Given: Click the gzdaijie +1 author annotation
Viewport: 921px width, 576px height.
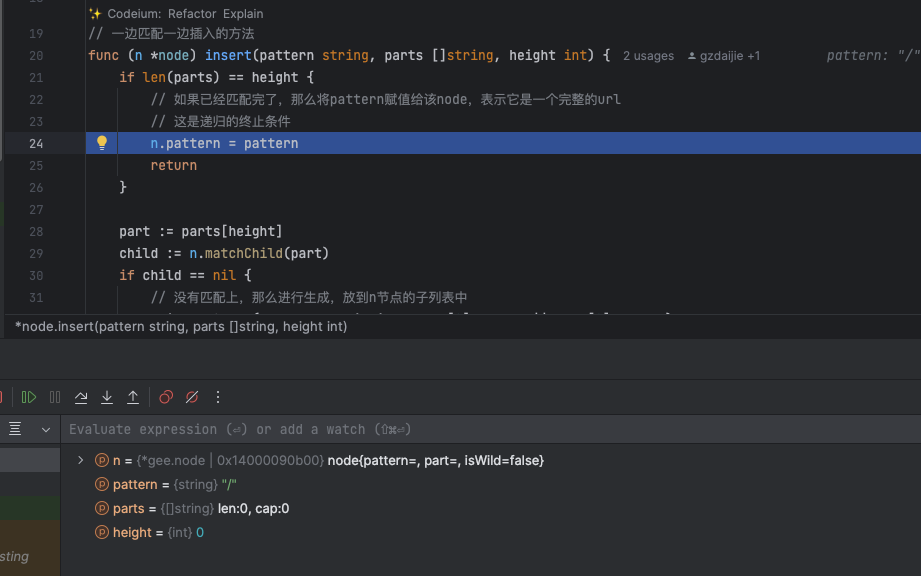Looking at the screenshot, I should 724,56.
